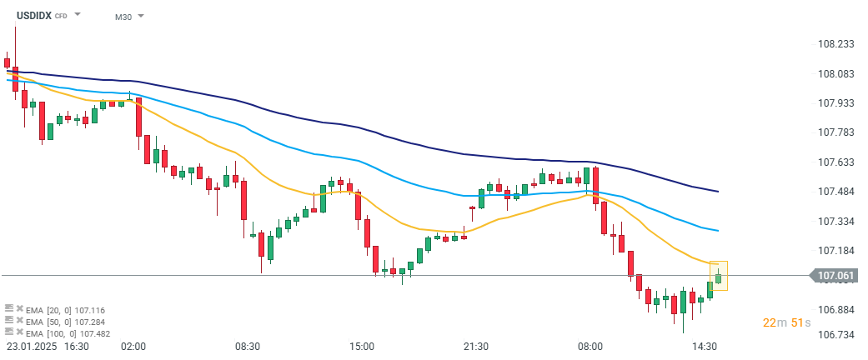
Task: Open settings for EMA 50 indicator
Action: [8, 320]
